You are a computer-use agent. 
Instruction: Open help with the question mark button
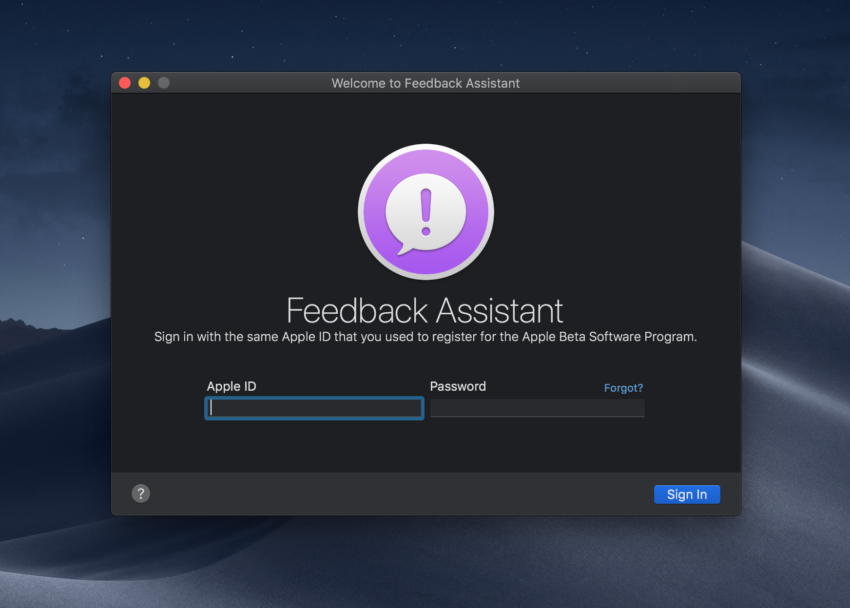click(x=141, y=494)
